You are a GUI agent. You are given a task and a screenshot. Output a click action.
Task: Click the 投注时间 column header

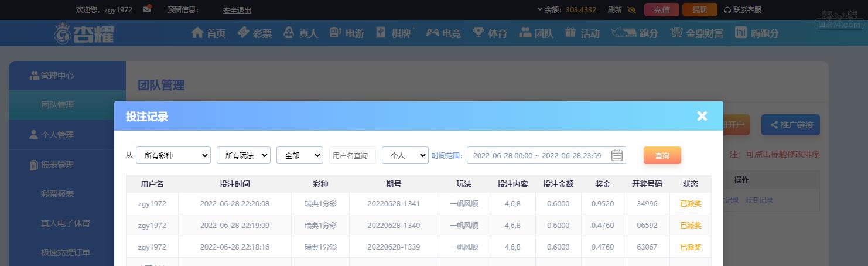235,184
